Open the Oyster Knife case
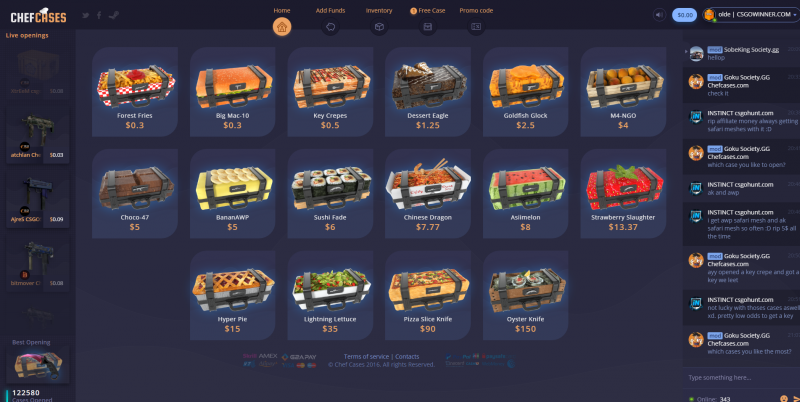The image size is (800, 402). click(x=526, y=295)
